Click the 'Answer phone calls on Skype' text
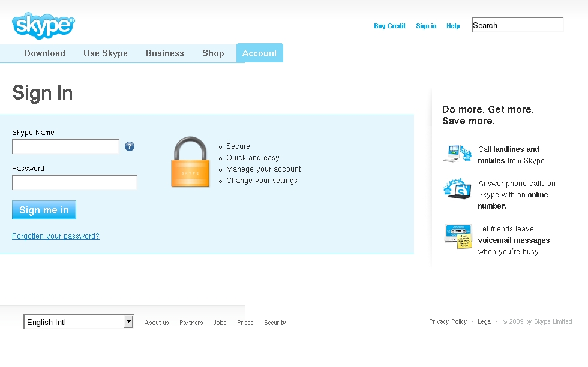The width and height of the screenshot is (588, 367). point(517,189)
